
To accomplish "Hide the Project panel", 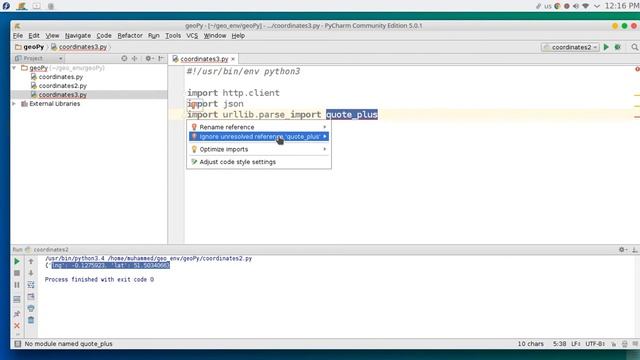I will [x=161, y=58].
